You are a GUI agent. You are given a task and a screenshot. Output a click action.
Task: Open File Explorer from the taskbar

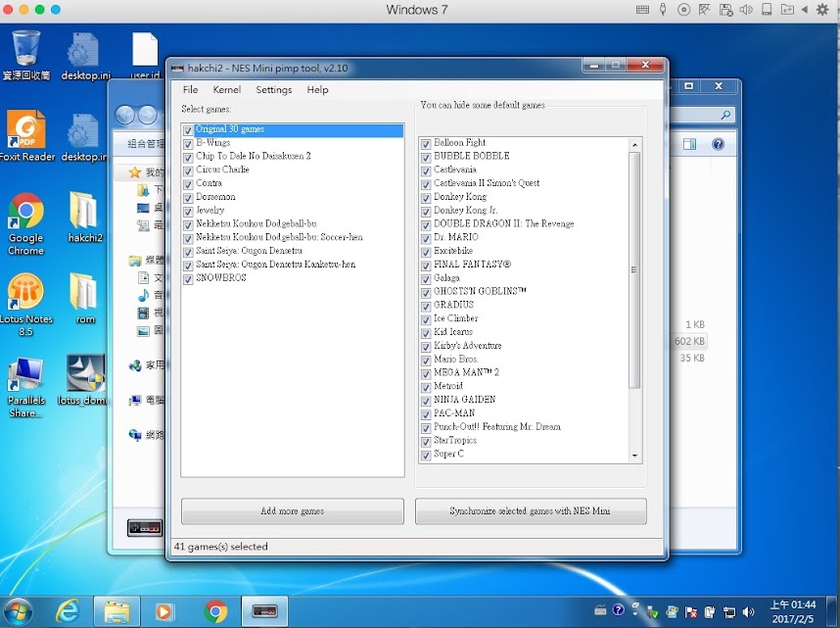point(117,611)
